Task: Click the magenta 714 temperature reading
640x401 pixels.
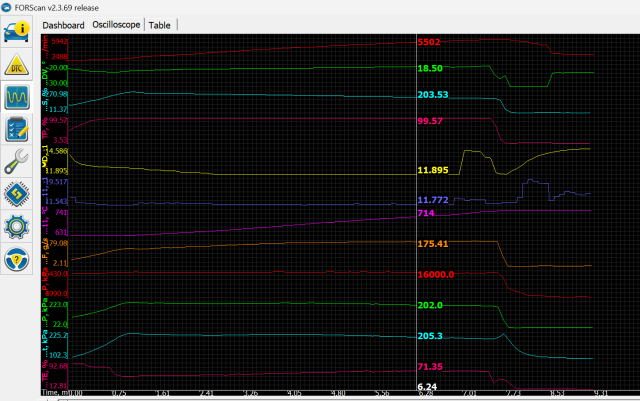Action: pos(426,213)
